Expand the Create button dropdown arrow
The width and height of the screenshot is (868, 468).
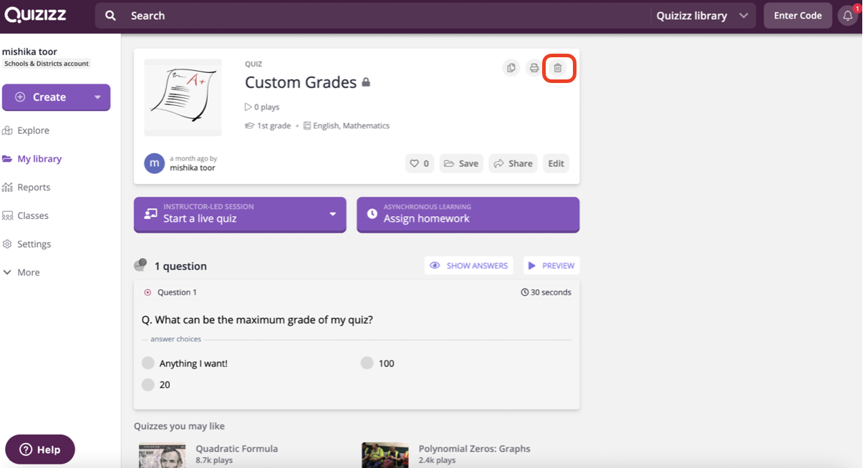(x=98, y=97)
